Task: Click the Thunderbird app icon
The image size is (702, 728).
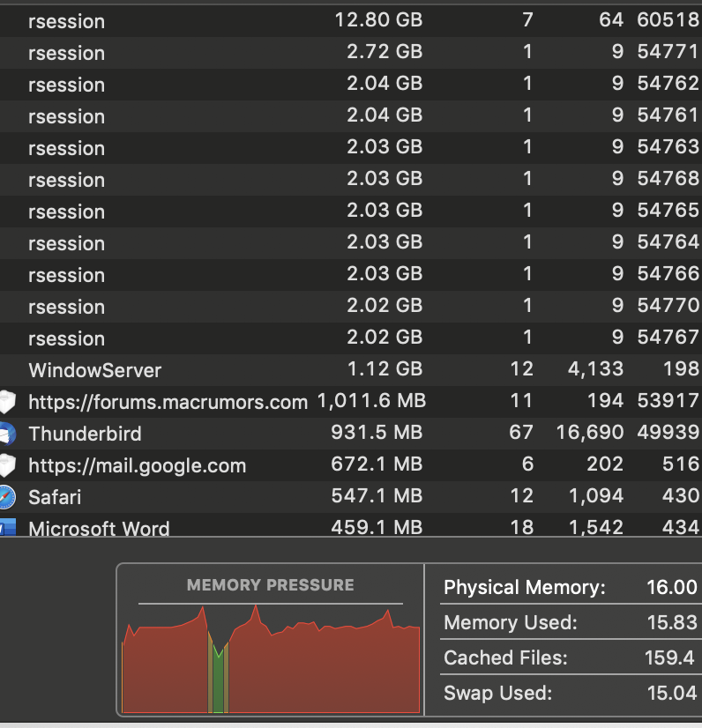Action: tap(8, 434)
